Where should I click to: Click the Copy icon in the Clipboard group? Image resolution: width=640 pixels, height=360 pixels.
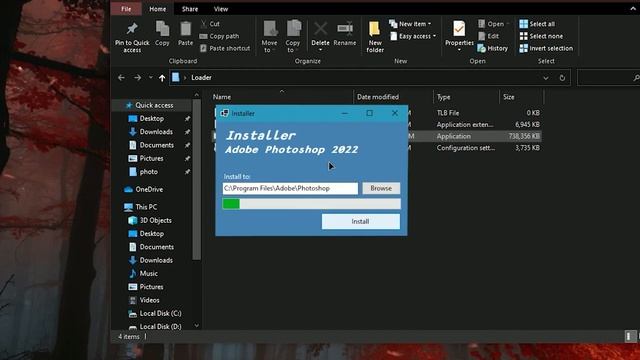[x=162, y=33]
